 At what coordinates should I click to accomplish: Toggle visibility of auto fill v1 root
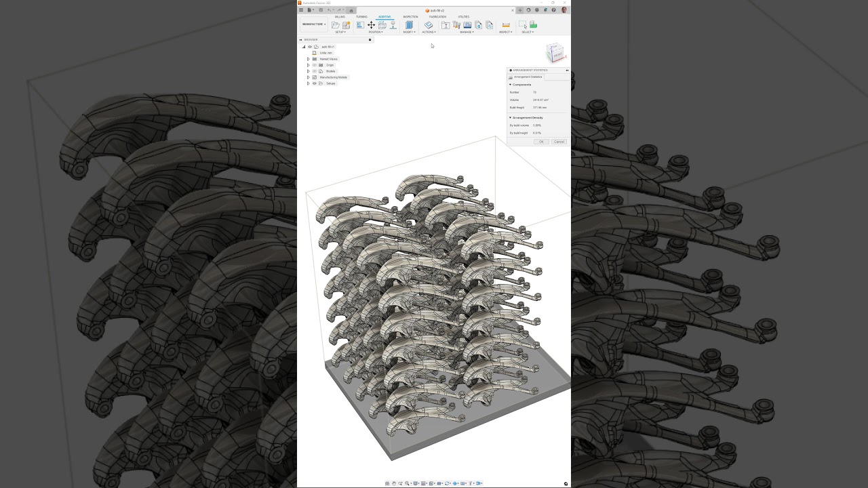(x=310, y=47)
